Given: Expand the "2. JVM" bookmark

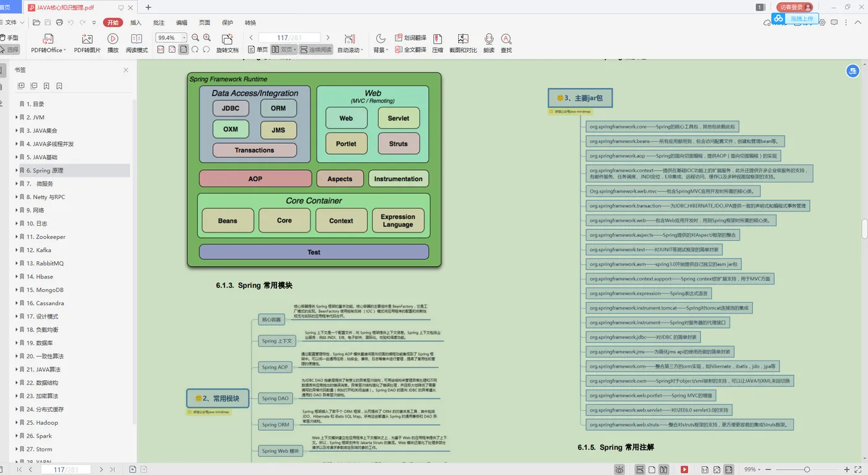Looking at the screenshot, I should (x=17, y=117).
